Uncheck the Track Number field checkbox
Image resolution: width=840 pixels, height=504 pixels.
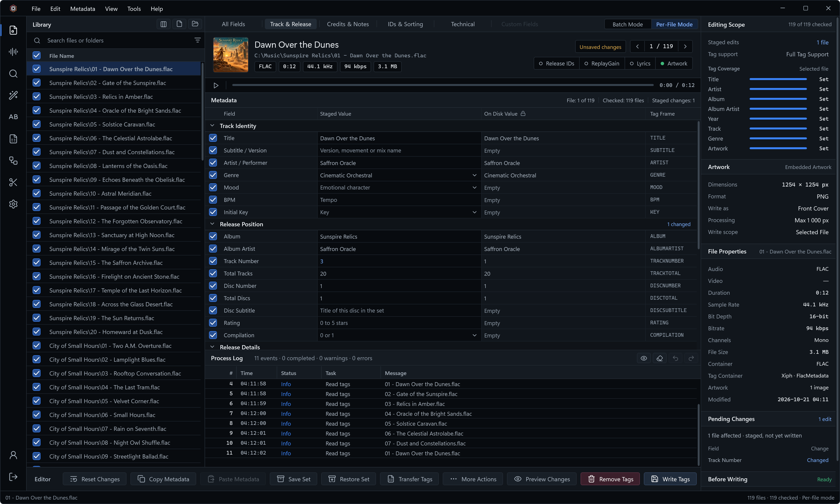tap(213, 261)
